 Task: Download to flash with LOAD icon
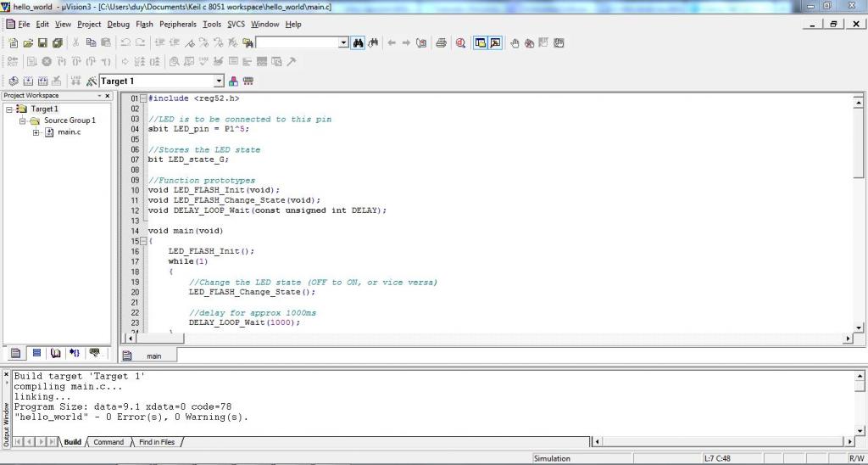tap(75, 81)
